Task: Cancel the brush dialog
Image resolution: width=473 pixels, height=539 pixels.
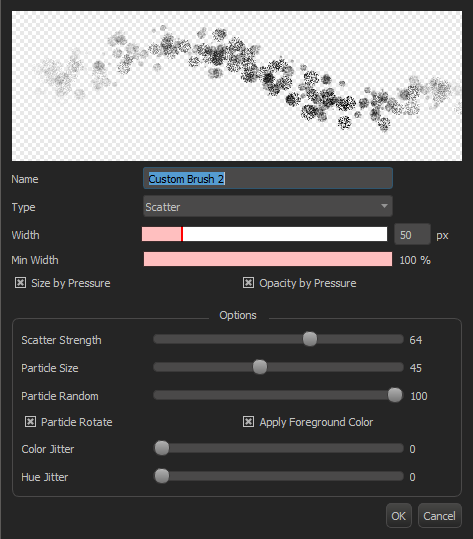Action: coord(439,516)
